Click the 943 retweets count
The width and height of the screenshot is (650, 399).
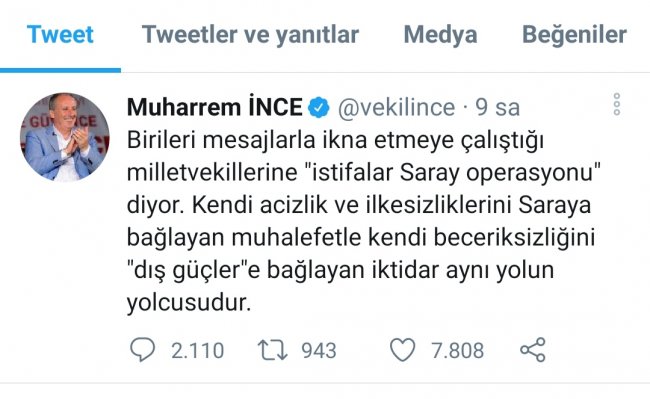click(x=318, y=351)
